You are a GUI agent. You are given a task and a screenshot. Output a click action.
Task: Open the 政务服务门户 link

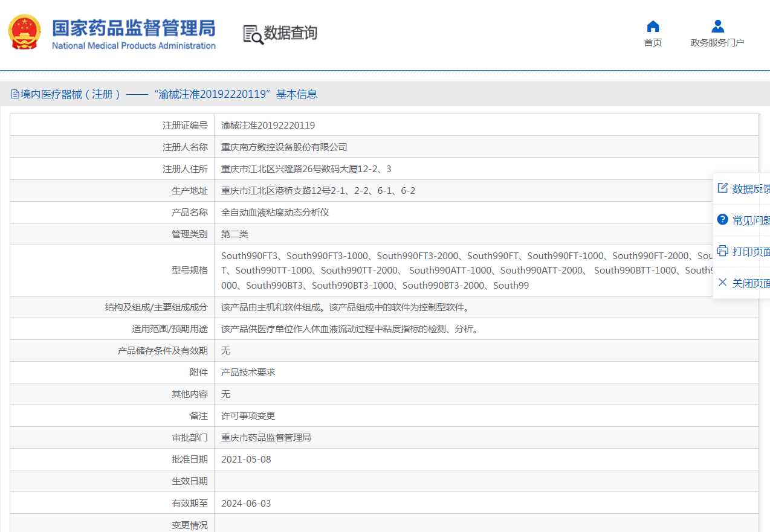[x=717, y=42]
